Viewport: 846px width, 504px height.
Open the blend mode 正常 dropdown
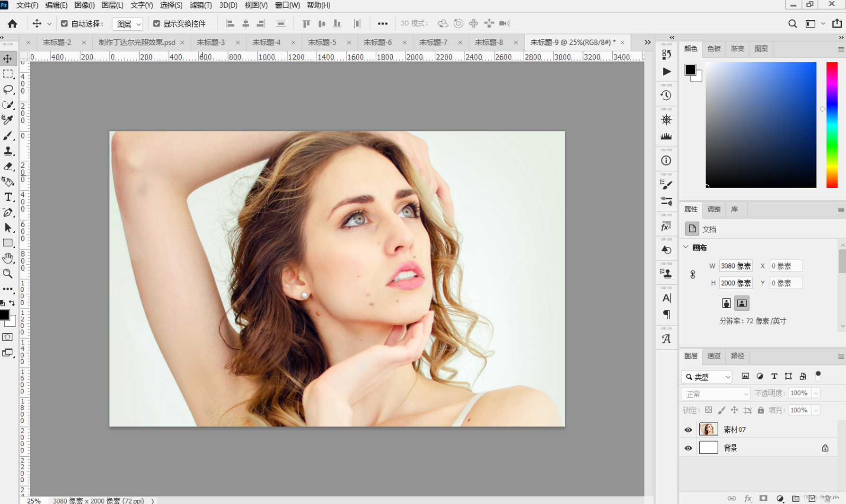click(x=715, y=393)
